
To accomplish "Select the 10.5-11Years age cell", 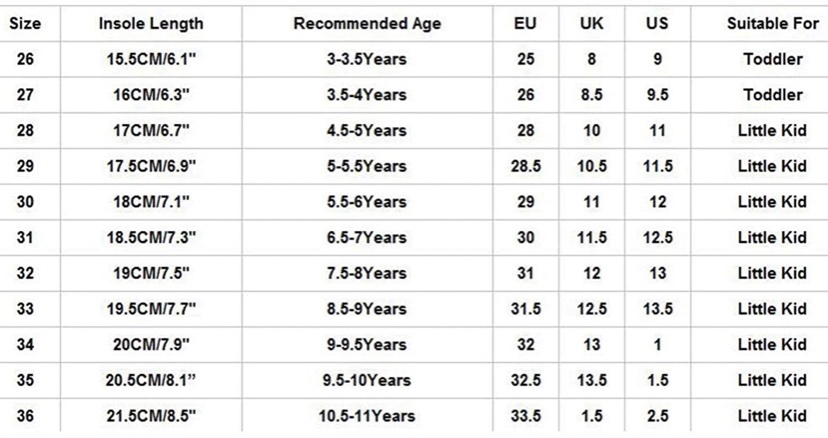I will click(366, 416).
